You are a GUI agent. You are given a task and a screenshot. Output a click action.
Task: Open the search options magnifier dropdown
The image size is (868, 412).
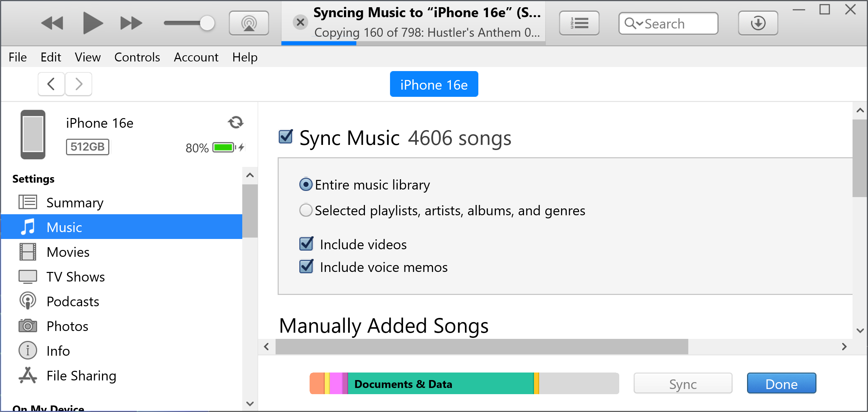click(x=633, y=23)
